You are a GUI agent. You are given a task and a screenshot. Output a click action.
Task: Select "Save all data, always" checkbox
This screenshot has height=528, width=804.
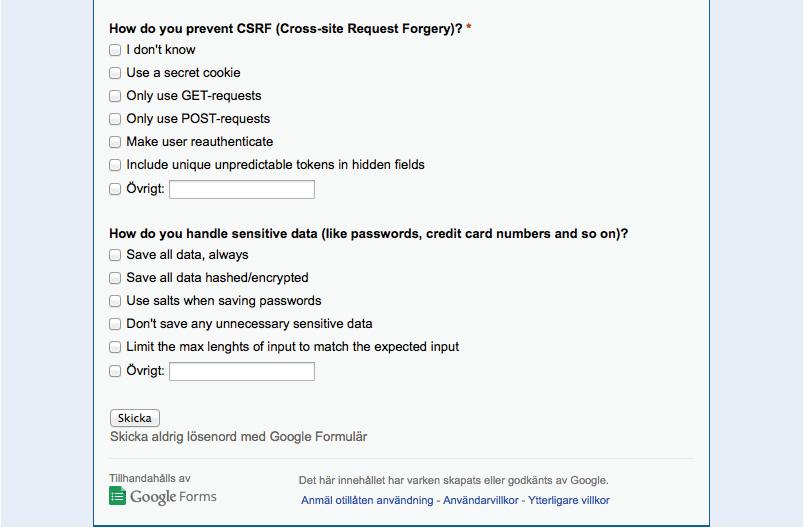coord(115,255)
